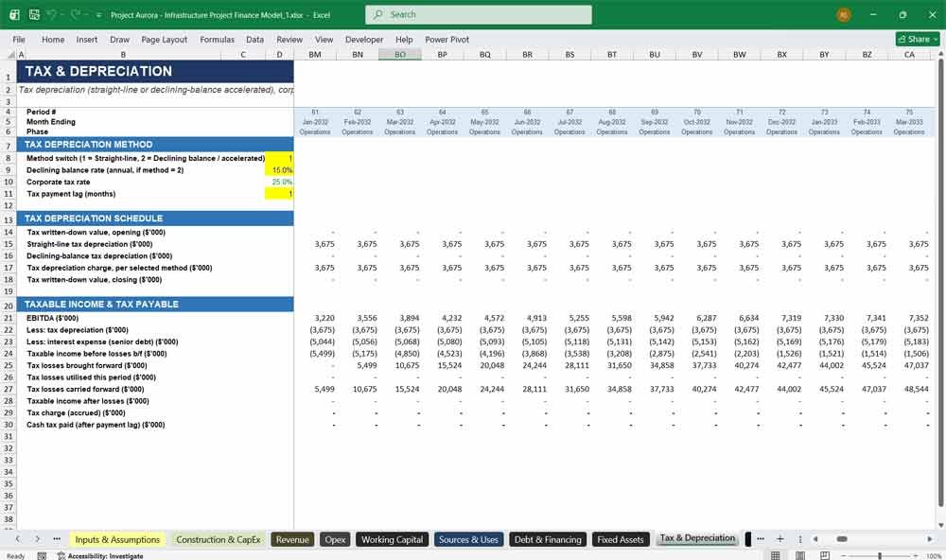Open the Undo history dropdown arrow
The width and height of the screenshot is (946, 560).
(62, 14)
